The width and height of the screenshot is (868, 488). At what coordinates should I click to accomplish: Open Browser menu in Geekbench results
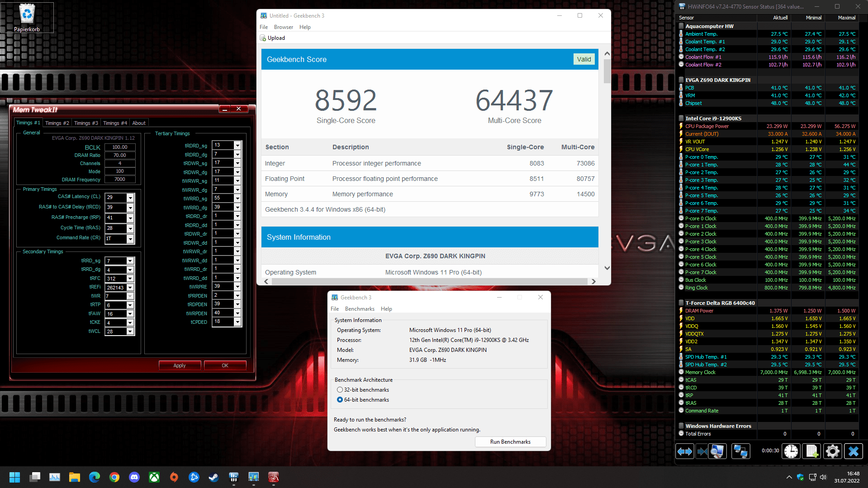[x=284, y=27]
